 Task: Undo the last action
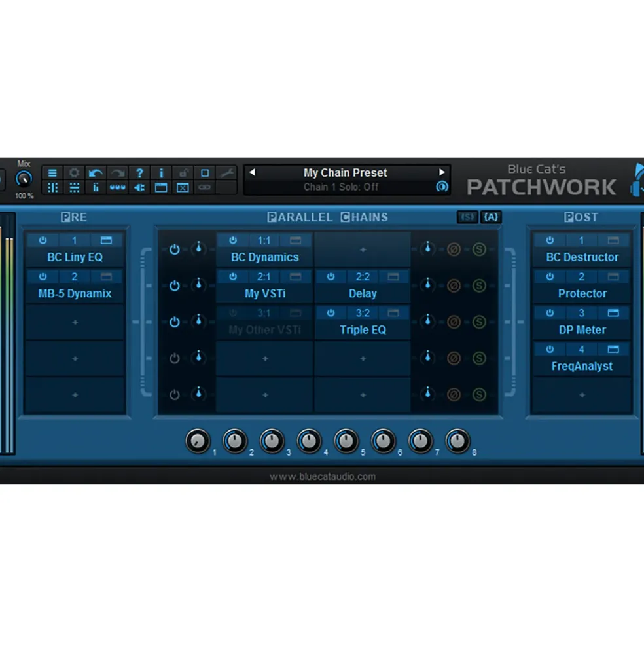(96, 173)
